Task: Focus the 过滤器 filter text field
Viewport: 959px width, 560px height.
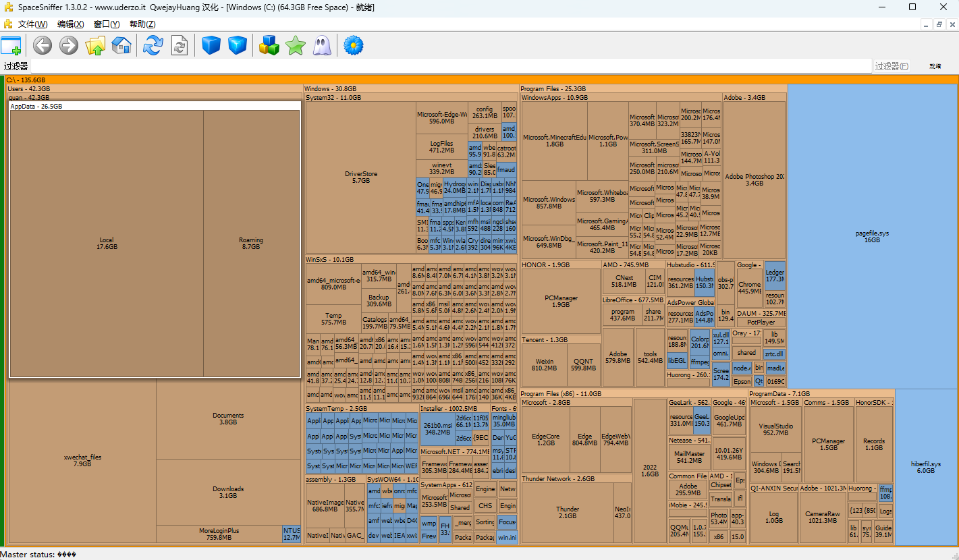Action: (x=451, y=66)
